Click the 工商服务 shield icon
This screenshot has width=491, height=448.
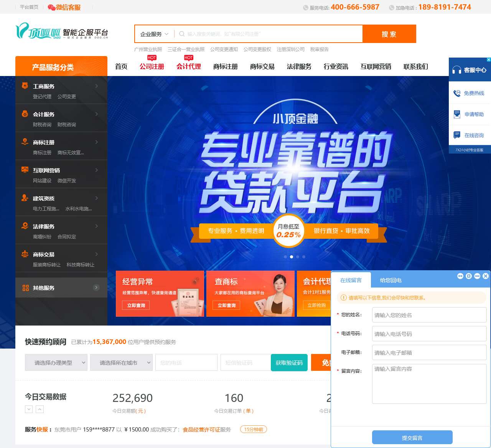click(25, 86)
